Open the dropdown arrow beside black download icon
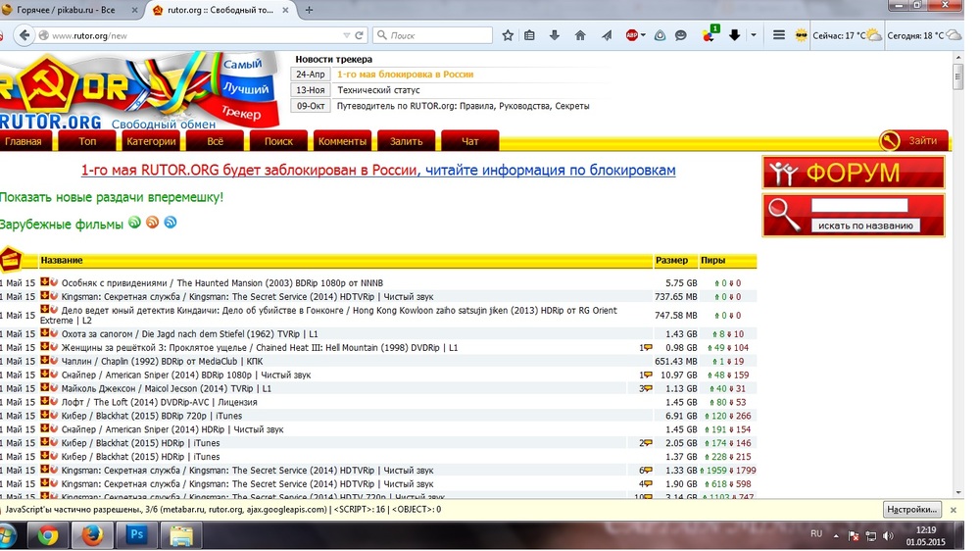980x551 pixels. click(x=753, y=35)
